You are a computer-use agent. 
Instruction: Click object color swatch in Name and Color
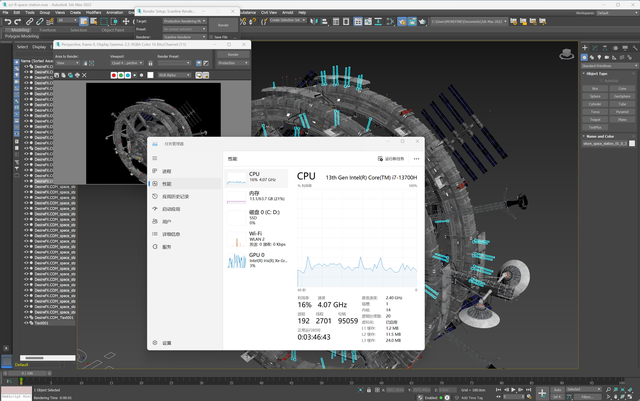[x=632, y=143]
